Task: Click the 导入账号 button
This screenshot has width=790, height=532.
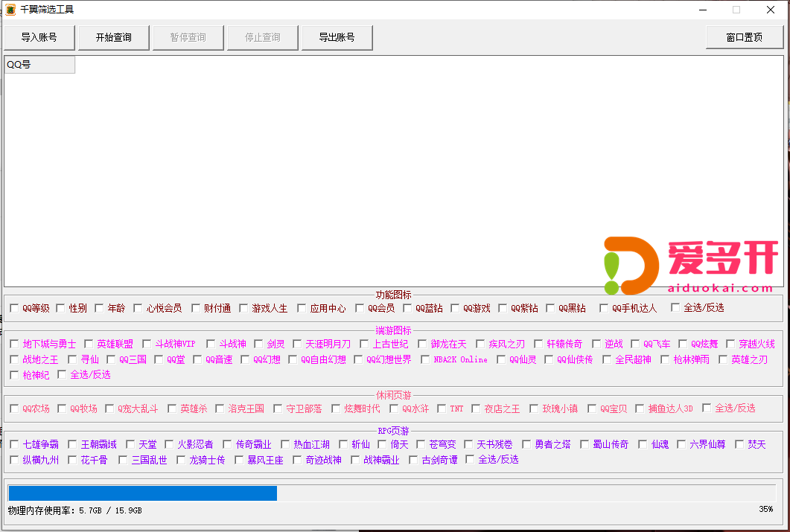Action: point(39,38)
